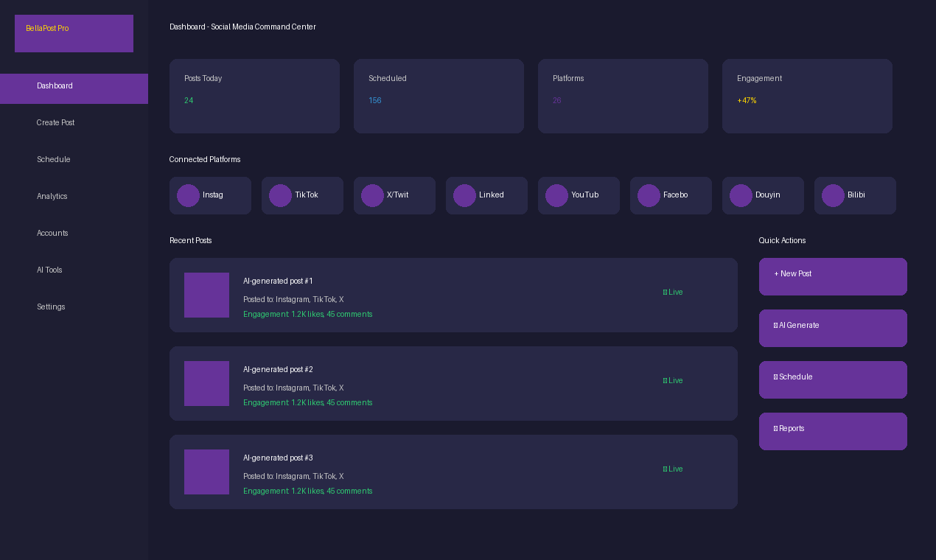The width and height of the screenshot is (936, 560).
Task: Select the X/Twitter platform icon
Action: 372,195
